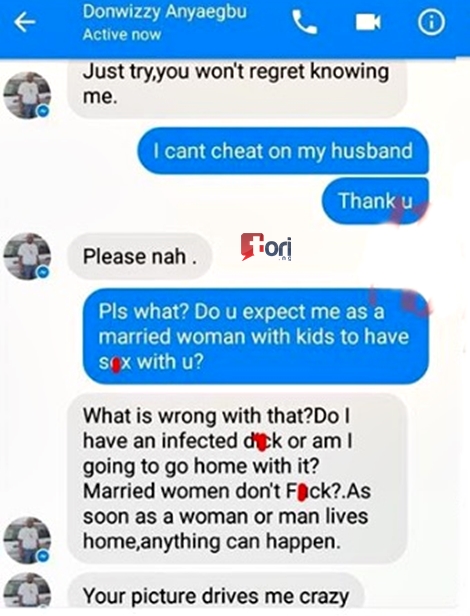
Task: Select 'Pls what? Do u expect' message bubble
Action: click(x=256, y=336)
